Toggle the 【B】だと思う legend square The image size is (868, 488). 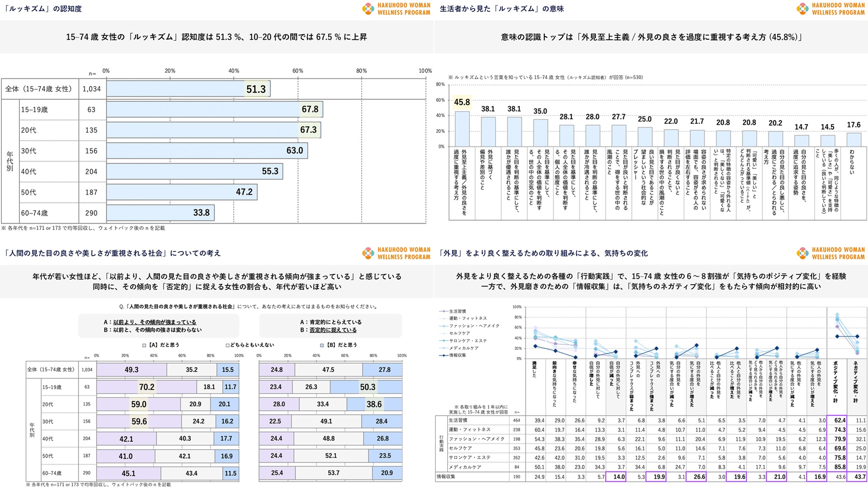point(322,345)
